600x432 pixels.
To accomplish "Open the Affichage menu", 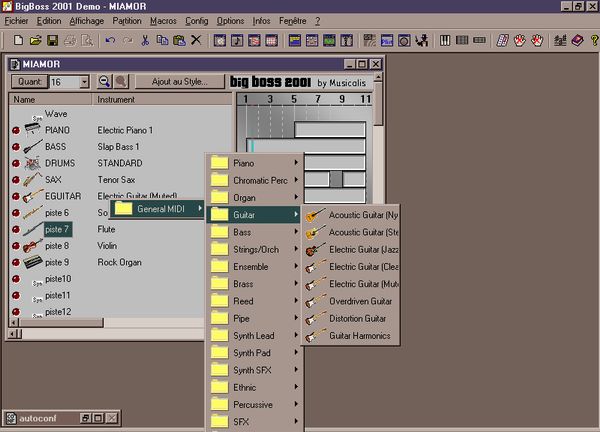I will tap(86, 21).
